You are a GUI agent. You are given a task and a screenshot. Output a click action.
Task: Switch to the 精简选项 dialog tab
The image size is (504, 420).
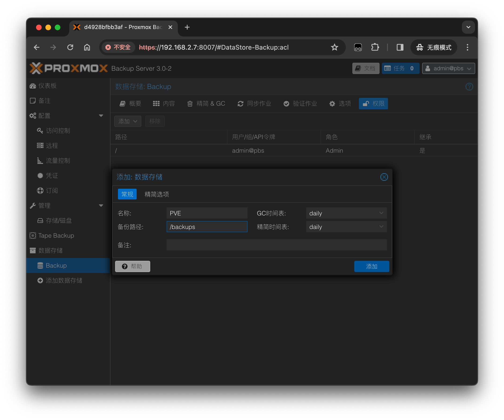(x=157, y=194)
